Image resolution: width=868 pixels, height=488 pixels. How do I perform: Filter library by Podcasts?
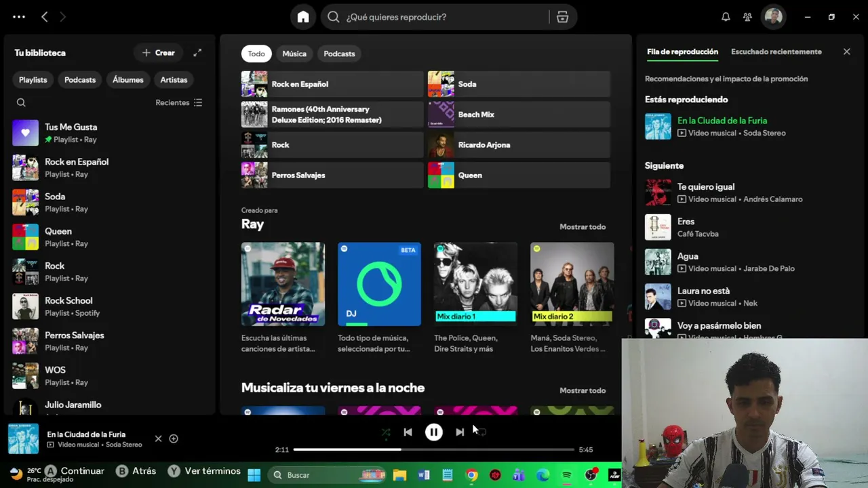click(x=80, y=80)
